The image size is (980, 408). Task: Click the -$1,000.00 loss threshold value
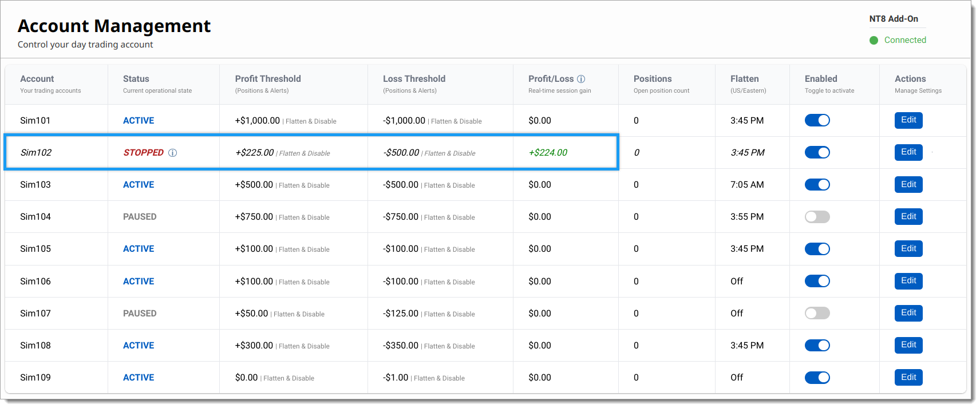tap(404, 121)
